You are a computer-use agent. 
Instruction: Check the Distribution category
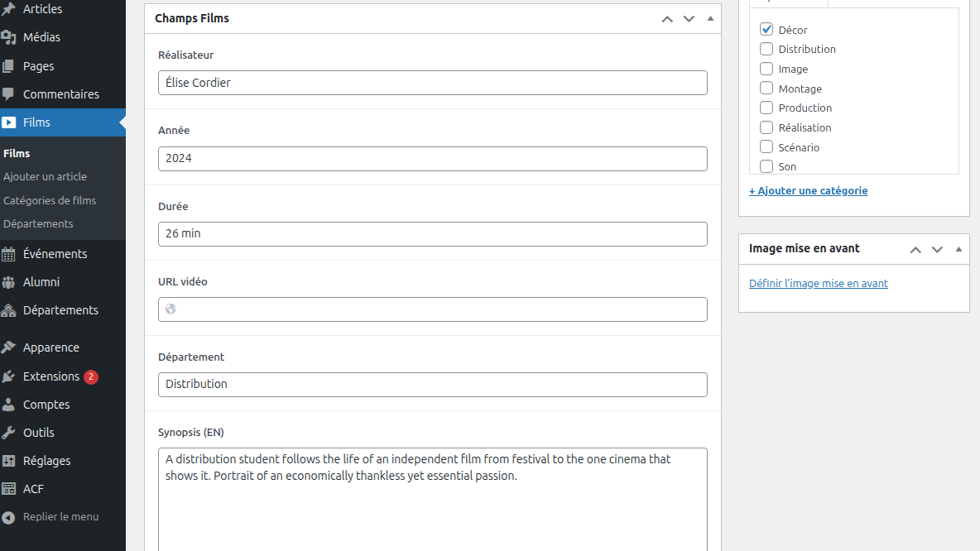[766, 49]
